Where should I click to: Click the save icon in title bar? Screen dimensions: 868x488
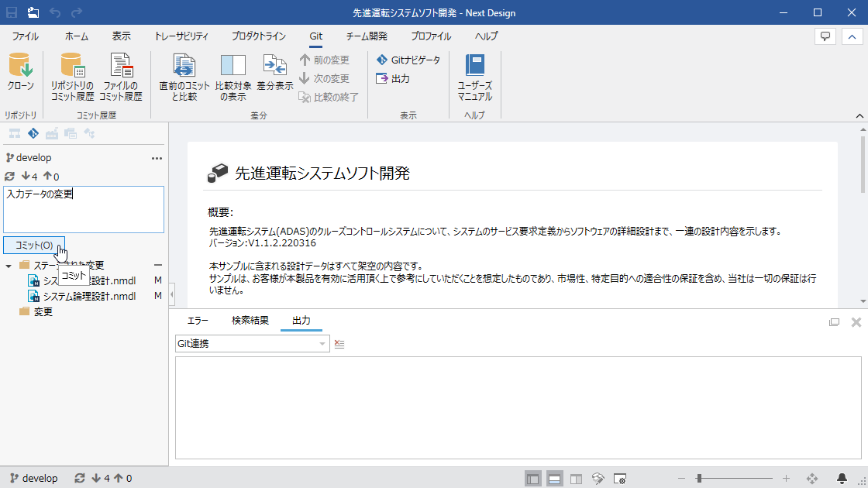(12, 12)
